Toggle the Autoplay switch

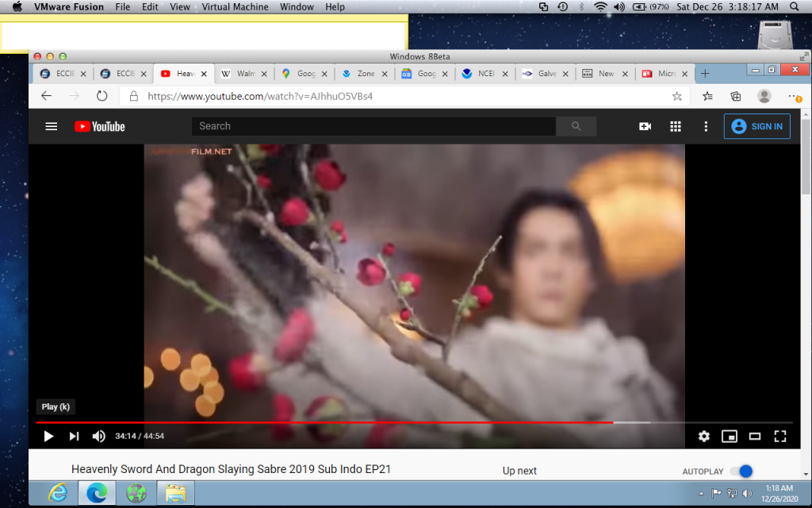click(x=741, y=471)
